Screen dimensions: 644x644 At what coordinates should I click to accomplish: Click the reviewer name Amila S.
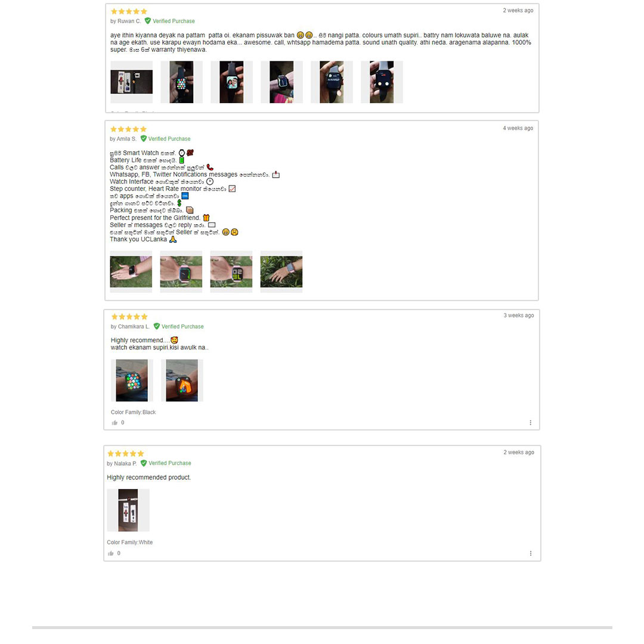point(126,139)
